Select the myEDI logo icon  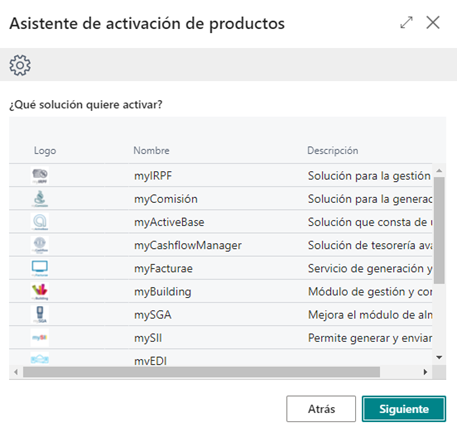pyautogui.click(x=40, y=359)
